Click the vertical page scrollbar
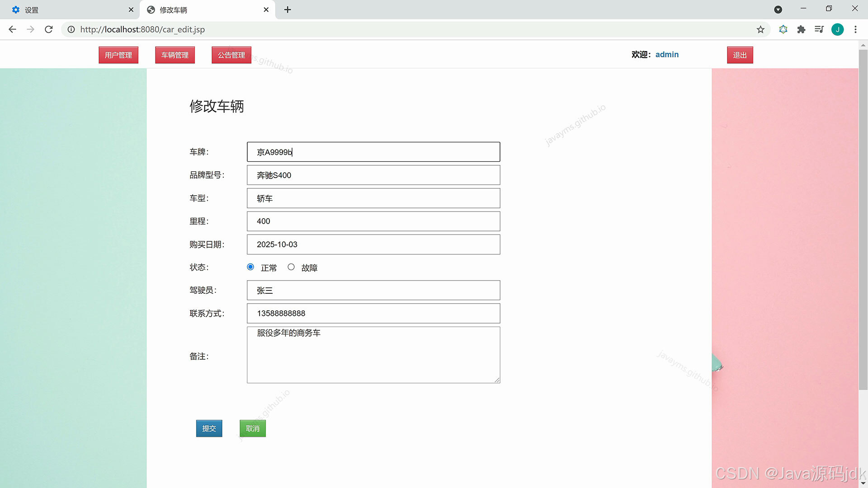Image resolution: width=868 pixels, height=488 pixels. click(863, 220)
